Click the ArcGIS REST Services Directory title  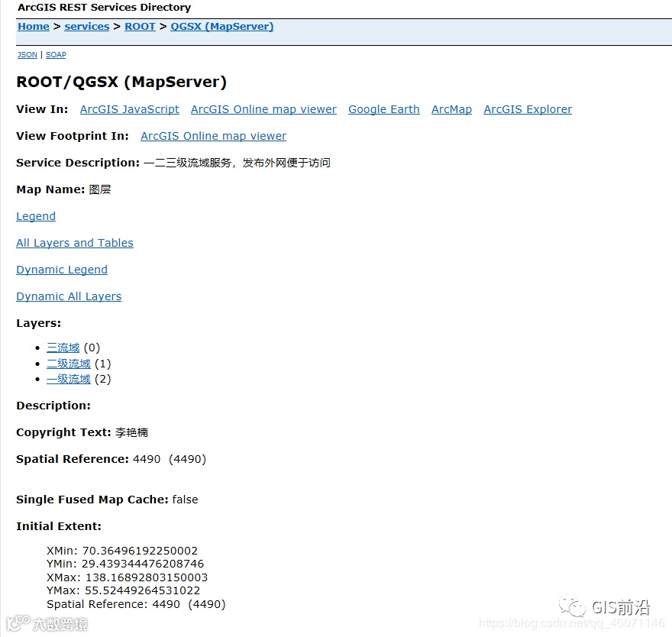104,8
